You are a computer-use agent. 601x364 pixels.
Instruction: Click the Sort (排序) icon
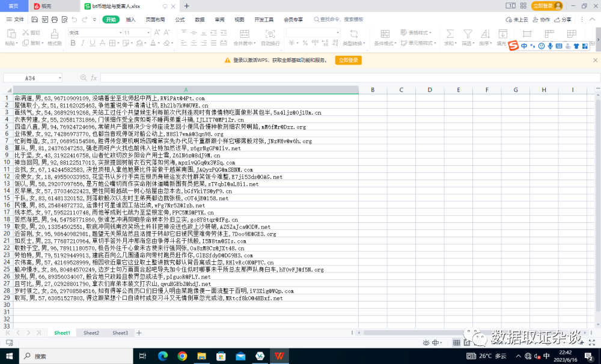(485, 34)
